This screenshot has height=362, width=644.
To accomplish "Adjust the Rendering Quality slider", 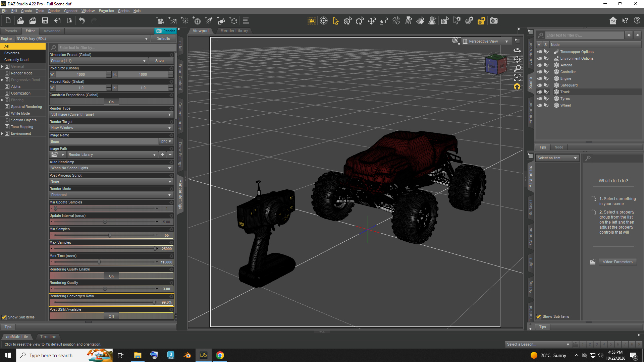I will (x=105, y=289).
